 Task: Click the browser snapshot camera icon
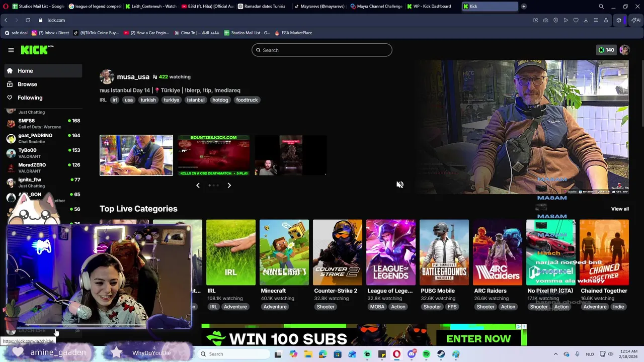[545, 20]
